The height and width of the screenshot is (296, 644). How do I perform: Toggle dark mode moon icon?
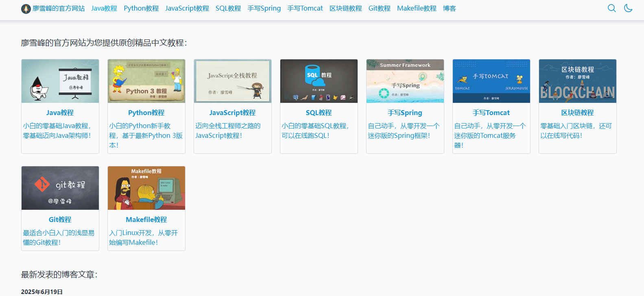[x=628, y=8]
